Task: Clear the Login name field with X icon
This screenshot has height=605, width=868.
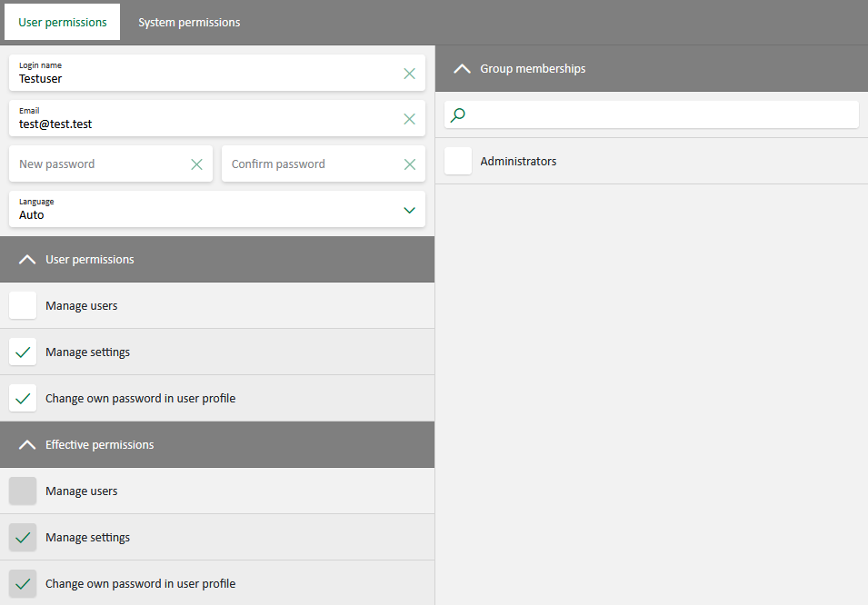Action: pyautogui.click(x=409, y=74)
